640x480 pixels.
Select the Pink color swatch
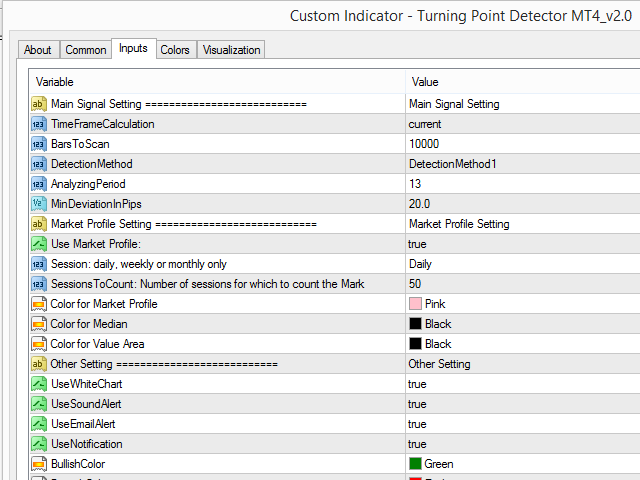(x=415, y=304)
